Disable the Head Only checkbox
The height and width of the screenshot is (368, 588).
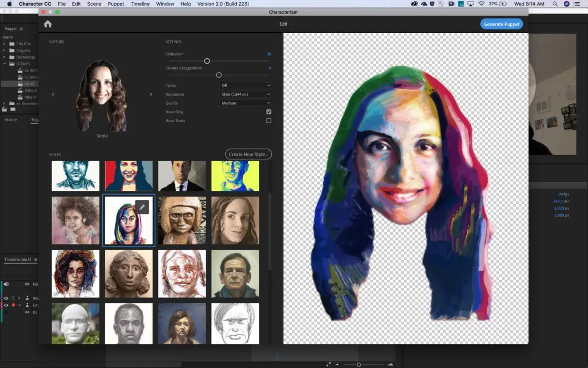[268, 111]
